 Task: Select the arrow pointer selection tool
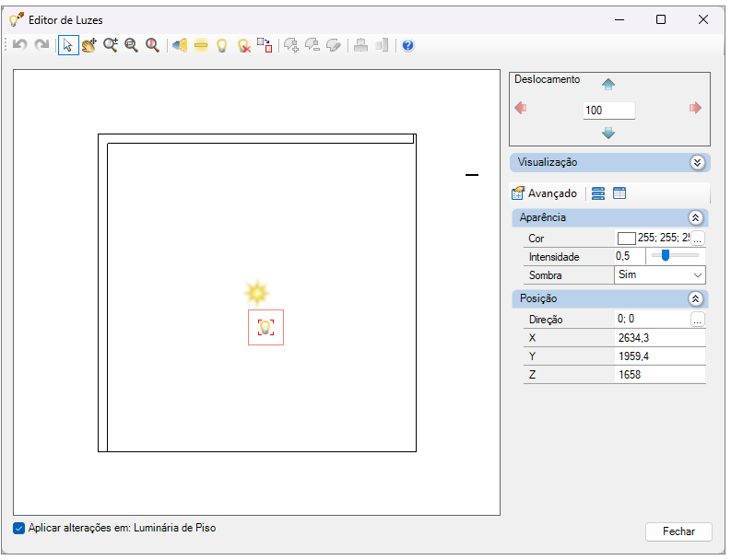pyautogui.click(x=68, y=45)
